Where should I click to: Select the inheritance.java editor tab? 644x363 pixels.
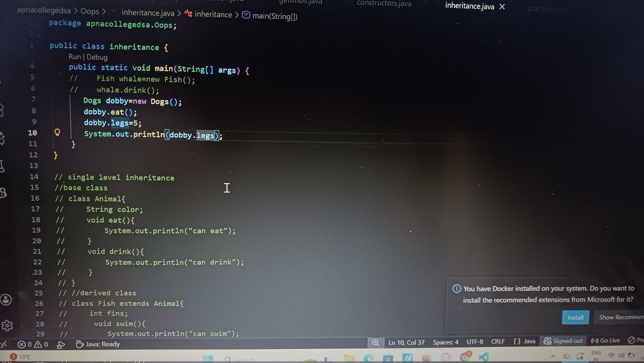pos(470,6)
